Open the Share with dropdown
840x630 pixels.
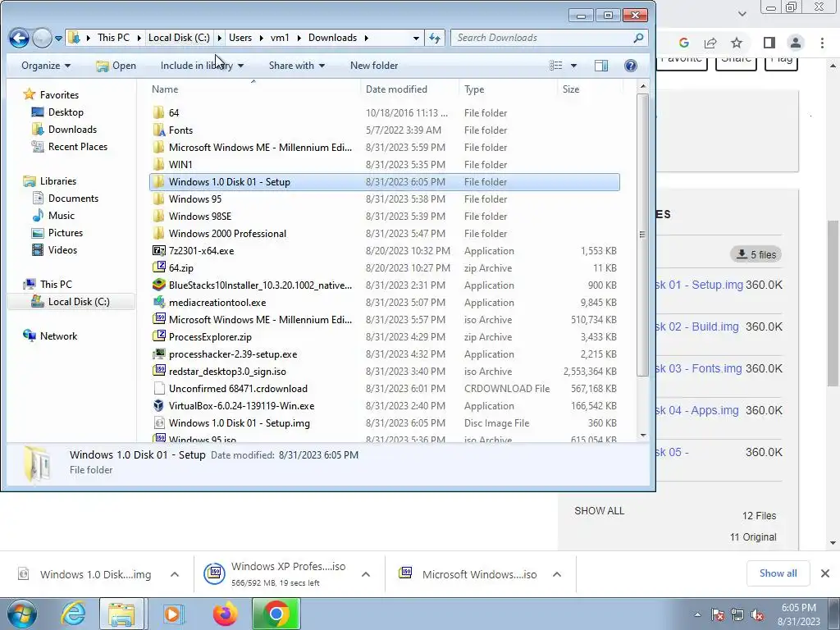coord(297,66)
